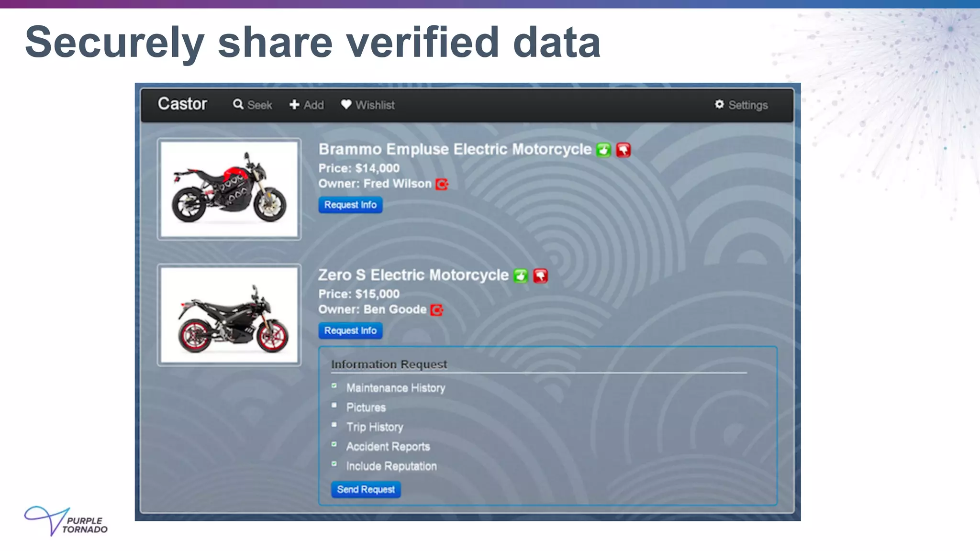Screen dimensions: 980x551
Task: Click Owner: Ben Goode text
Action: 372,309
